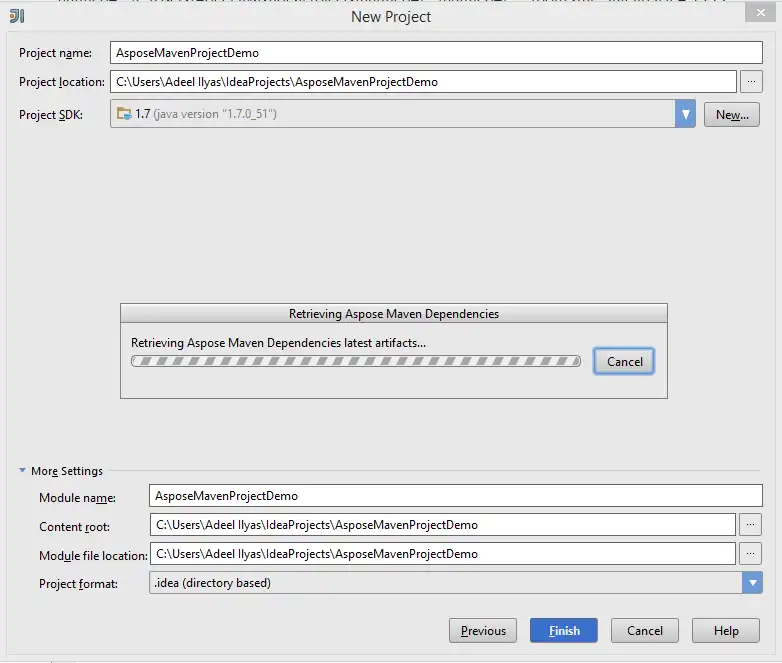The width and height of the screenshot is (782, 663).
Task: Click the 'Content root:' label
Action: (x=74, y=527)
